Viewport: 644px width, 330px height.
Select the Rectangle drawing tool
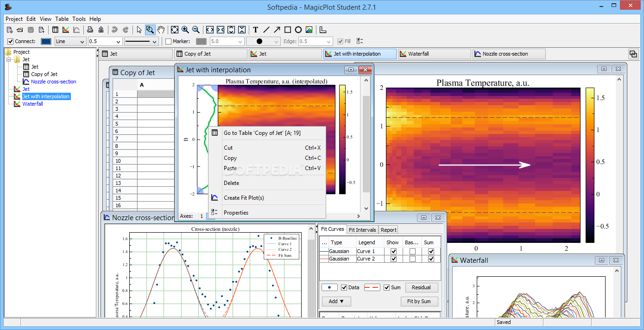point(287,30)
